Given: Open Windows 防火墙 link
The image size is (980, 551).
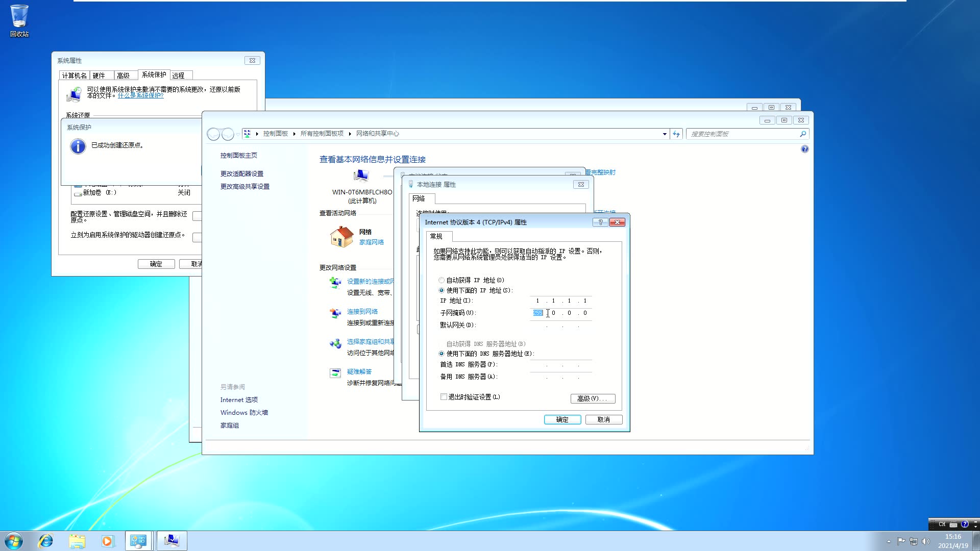Looking at the screenshot, I should [x=244, y=413].
